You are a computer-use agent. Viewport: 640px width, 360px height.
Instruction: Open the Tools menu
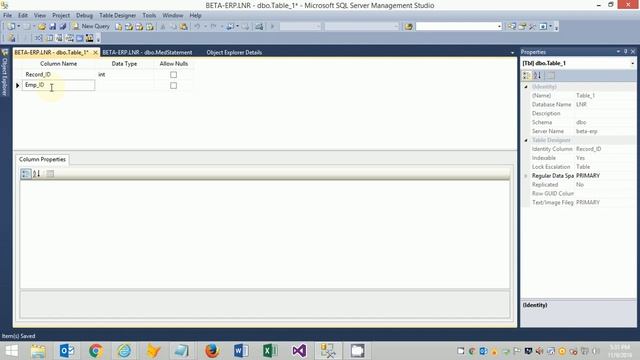[149, 16]
